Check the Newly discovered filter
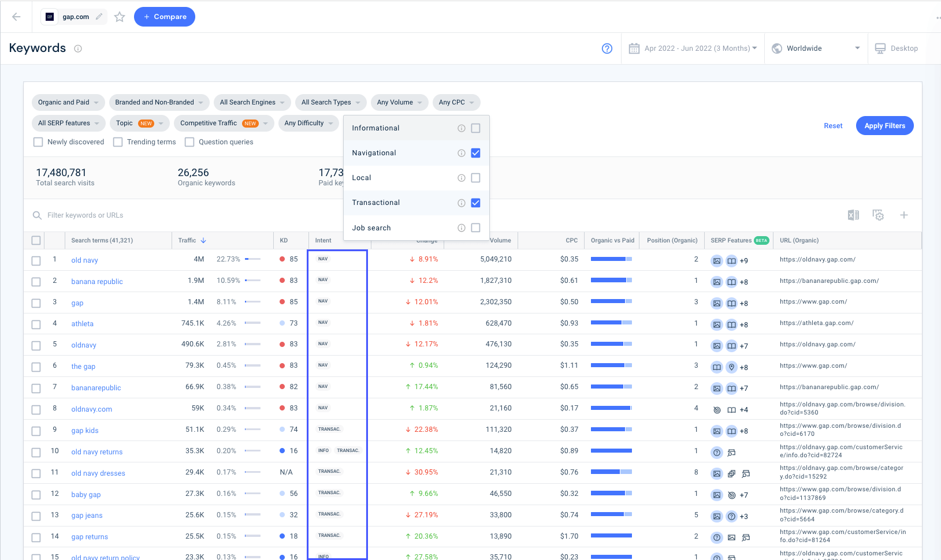 pos(38,141)
